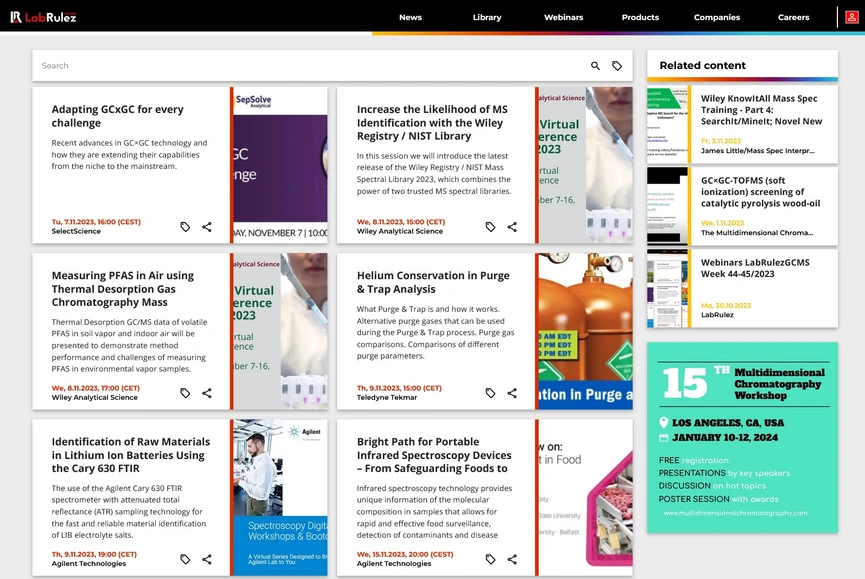Click GC×GC-TOFMS related content thumbnail

pyautogui.click(x=667, y=206)
